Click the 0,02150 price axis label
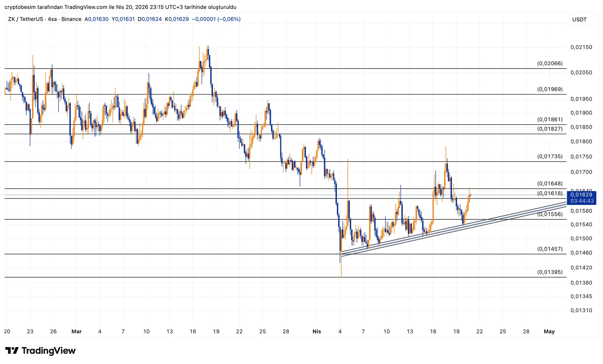This screenshot has height=364, width=603. point(581,47)
